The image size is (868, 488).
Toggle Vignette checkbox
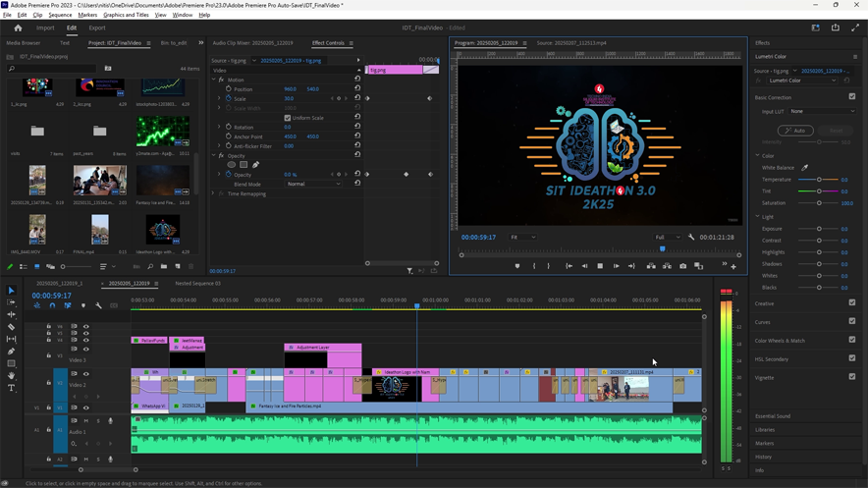point(852,377)
